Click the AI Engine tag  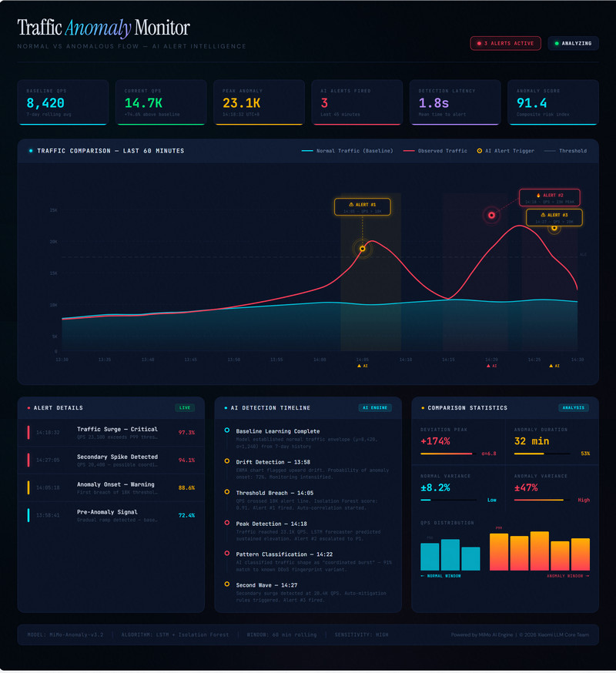pos(375,408)
